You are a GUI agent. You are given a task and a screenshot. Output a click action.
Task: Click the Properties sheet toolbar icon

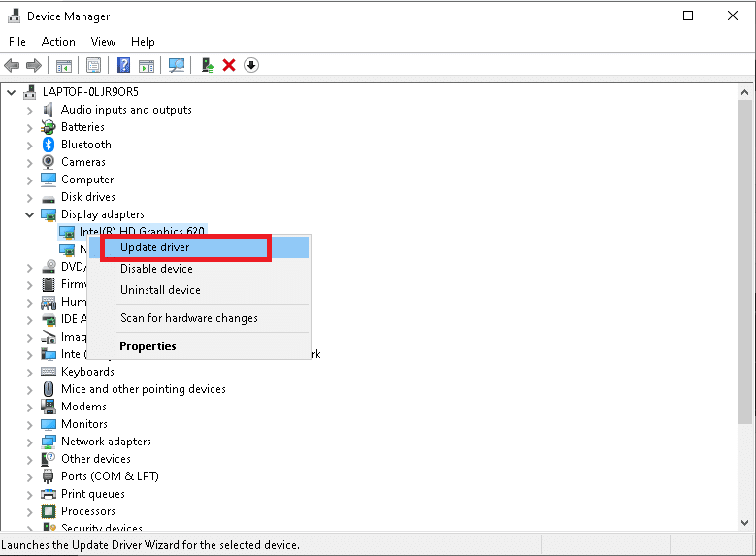93,65
